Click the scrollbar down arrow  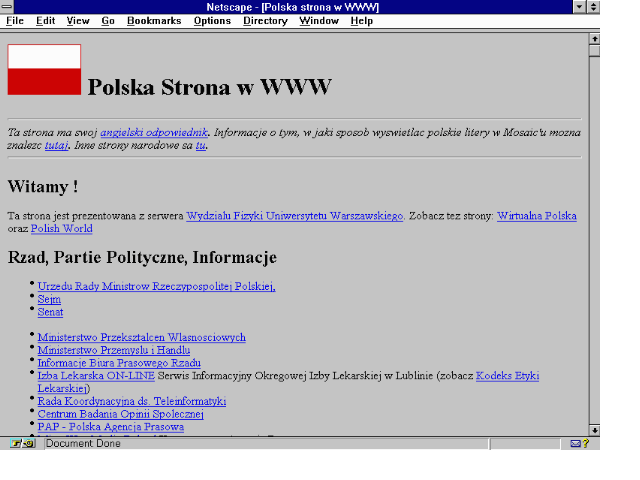(595, 430)
